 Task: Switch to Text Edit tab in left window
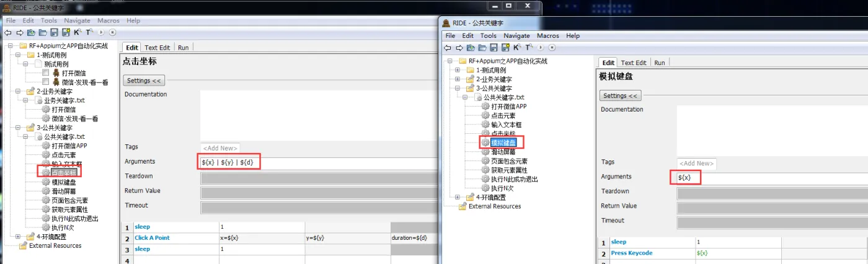157,47
